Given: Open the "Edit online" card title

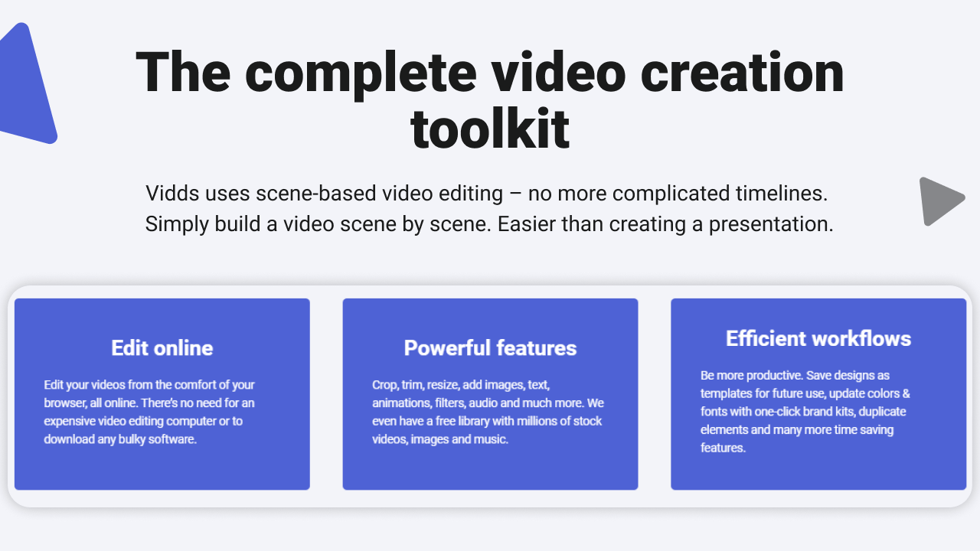Looking at the screenshot, I should pyautogui.click(x=162, y=348).
